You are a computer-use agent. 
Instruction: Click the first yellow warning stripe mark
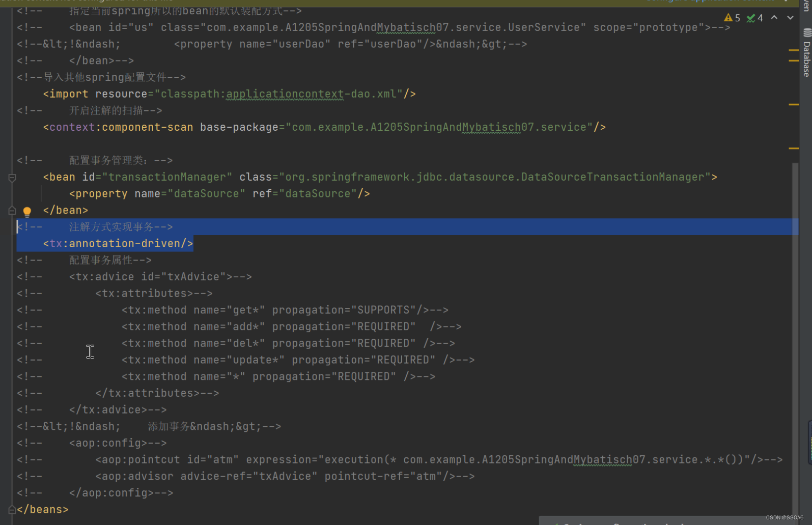(x=794, y=50)
